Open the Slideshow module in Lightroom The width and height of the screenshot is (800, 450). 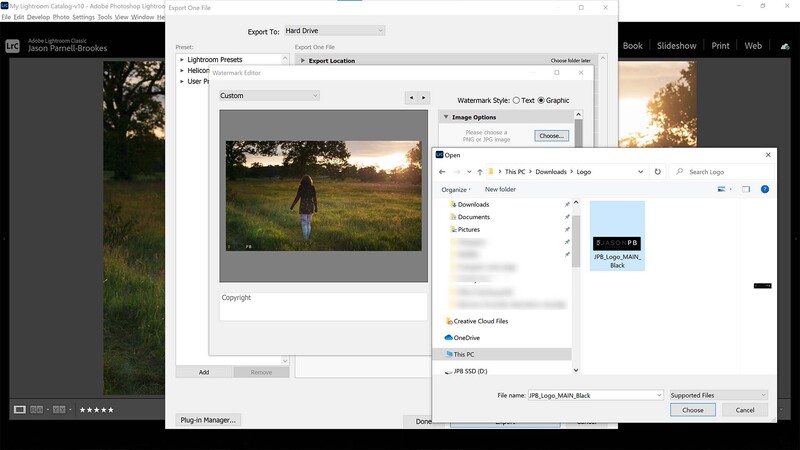click(677, 45)
